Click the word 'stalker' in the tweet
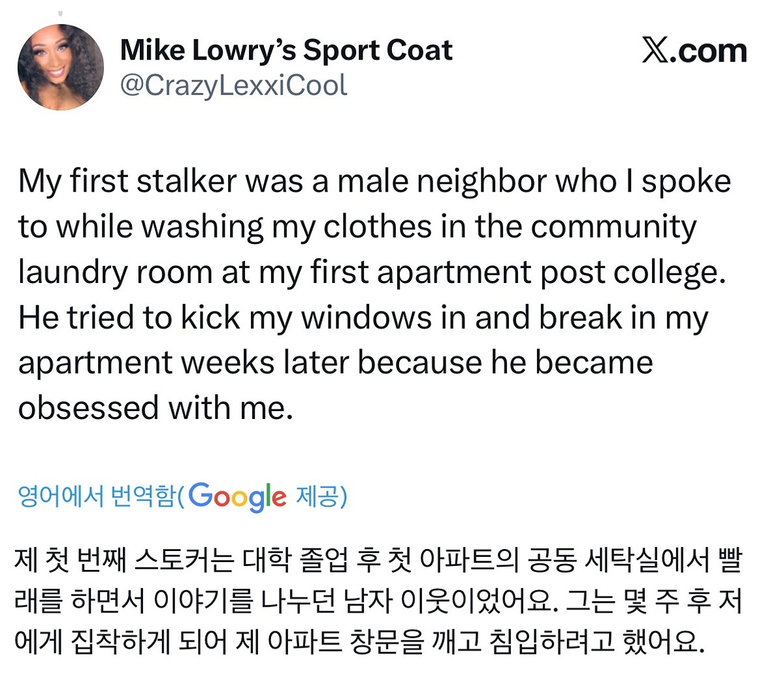Screen dimensions: 784x700 (x=186, y=181)
